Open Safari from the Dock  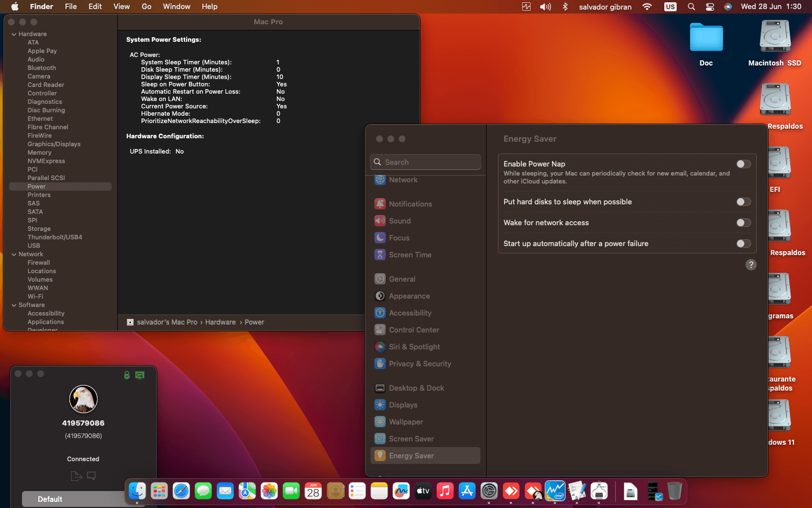pyautogui.click(x=181, y=491)
